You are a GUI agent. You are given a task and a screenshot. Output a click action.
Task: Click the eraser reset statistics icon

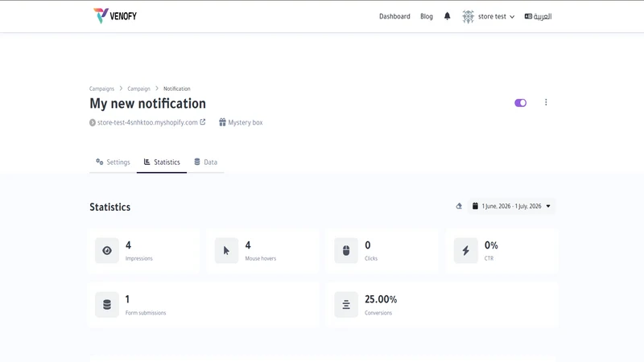459,206
